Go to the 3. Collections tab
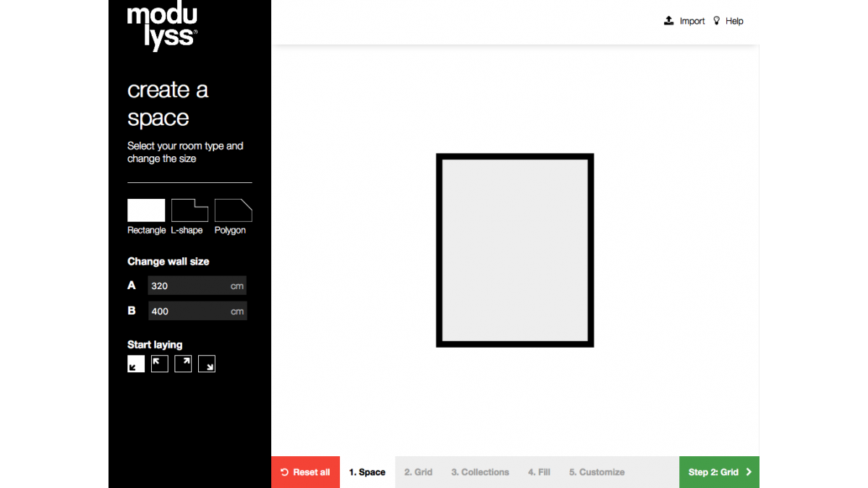This screenshot has height=488, width=868. (x=480, y=472)
